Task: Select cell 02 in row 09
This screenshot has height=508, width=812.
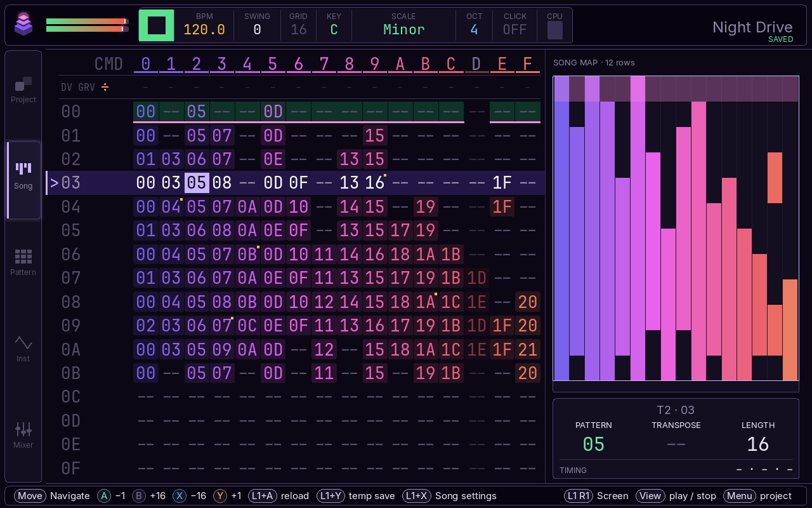Action: (x=146, y=326)
